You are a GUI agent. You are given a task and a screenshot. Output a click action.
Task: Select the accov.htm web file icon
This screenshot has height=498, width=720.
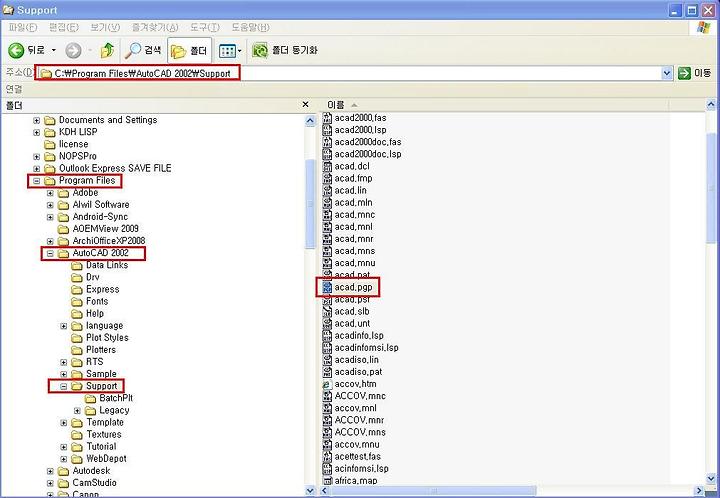(x=327, y=384)
